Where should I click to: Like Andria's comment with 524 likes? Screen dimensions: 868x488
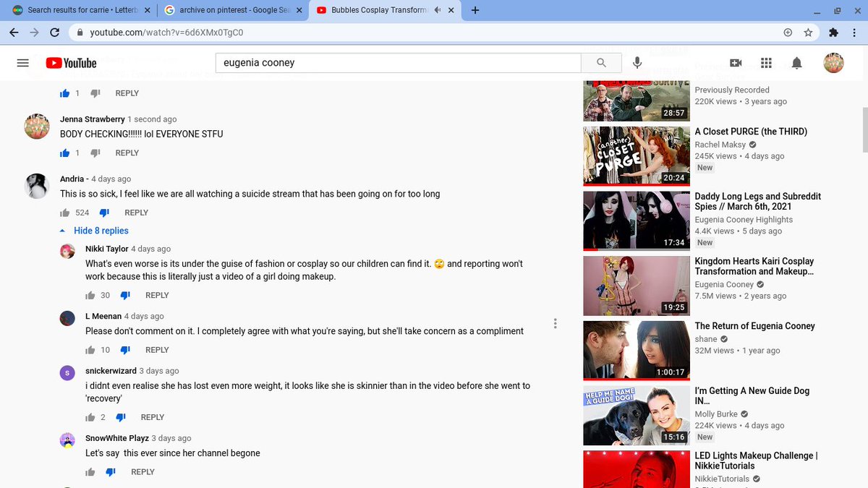[65, 213]
